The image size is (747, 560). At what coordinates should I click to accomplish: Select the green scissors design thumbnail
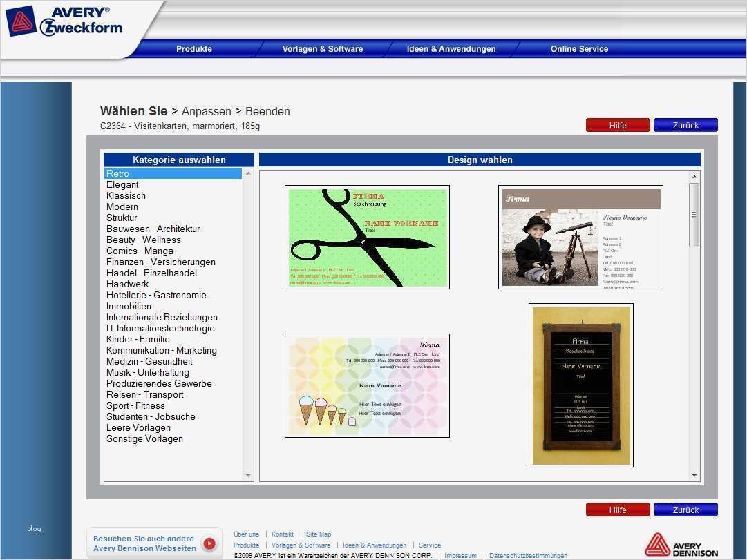pyautogui.click(x=367, y=236)
